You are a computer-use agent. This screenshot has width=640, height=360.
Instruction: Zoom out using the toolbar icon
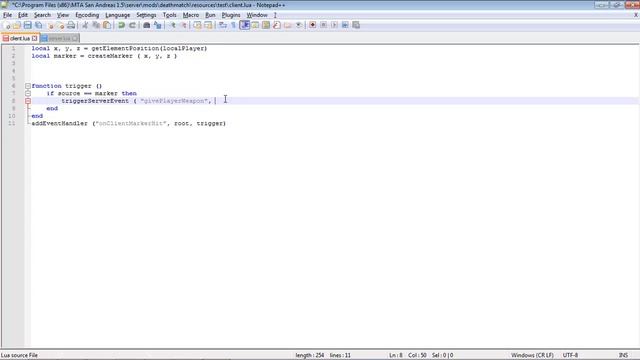point(184,25)
